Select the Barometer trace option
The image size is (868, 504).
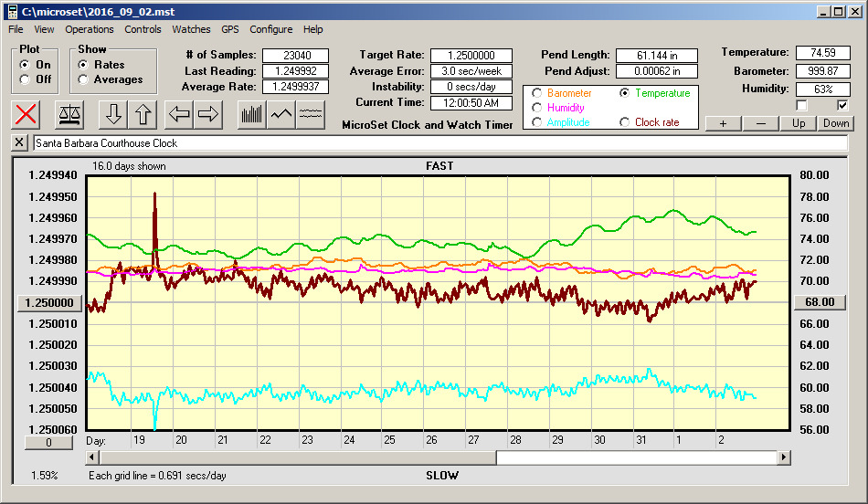536,93
